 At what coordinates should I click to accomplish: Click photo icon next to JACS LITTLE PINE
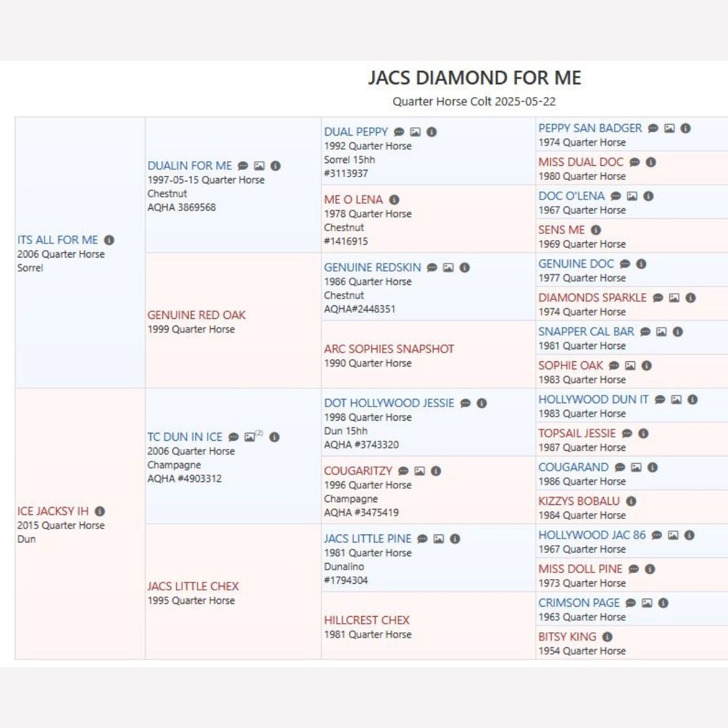(439, 539)
